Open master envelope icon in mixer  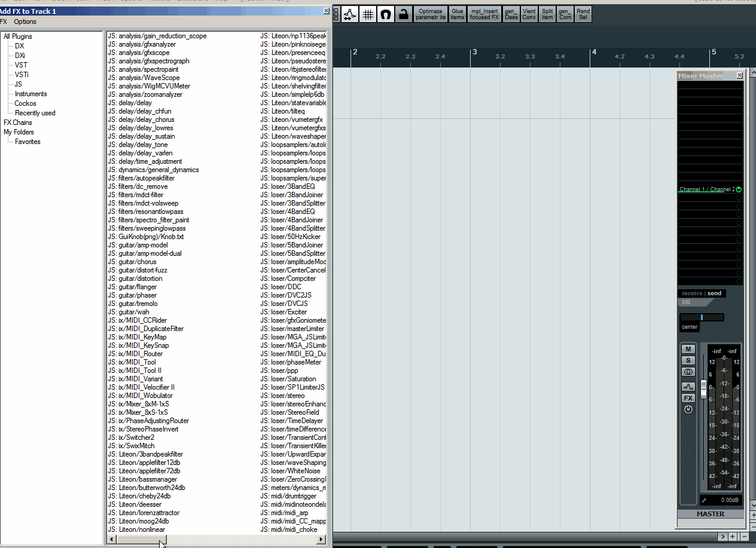[688, 387]
